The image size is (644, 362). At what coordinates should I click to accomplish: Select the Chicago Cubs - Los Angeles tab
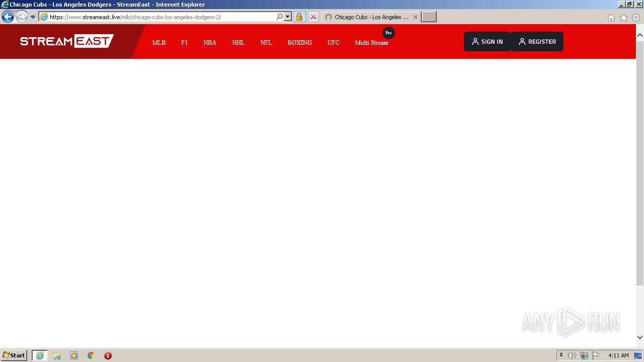click(371, 17)
